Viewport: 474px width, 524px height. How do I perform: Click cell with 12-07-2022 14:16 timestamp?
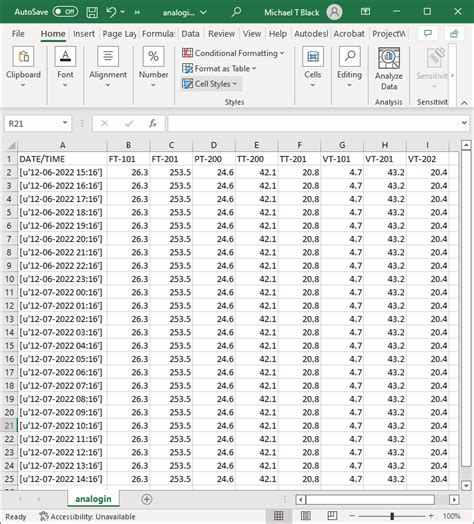pos(62,479)
